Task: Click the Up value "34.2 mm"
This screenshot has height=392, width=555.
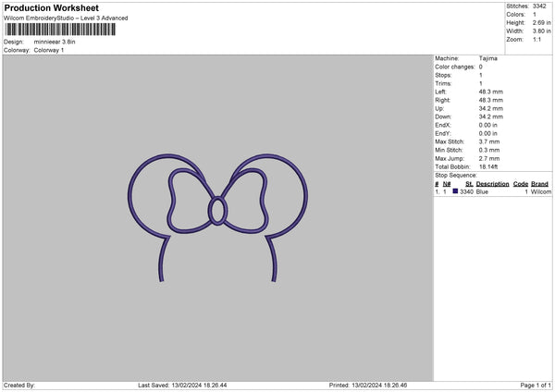Action: coord(491,108)
